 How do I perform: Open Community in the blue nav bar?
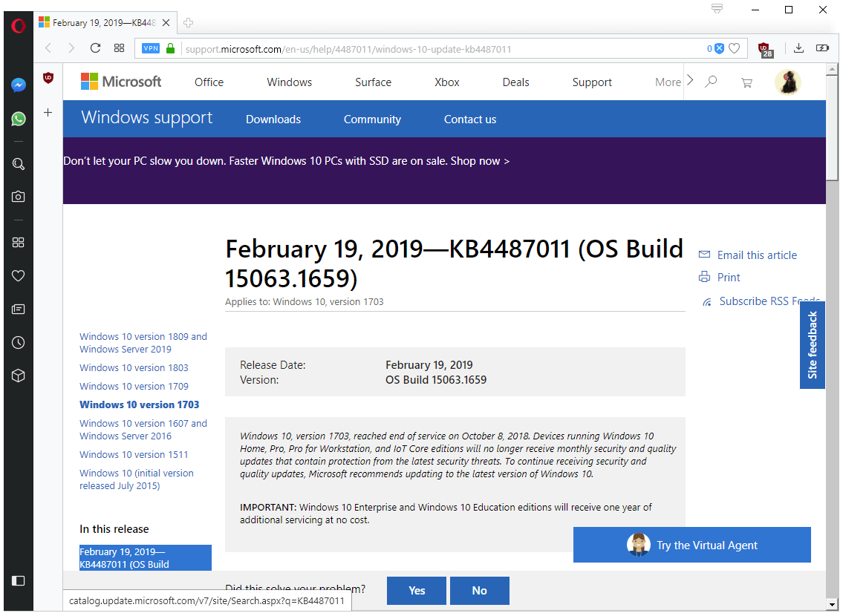[372, 119]
